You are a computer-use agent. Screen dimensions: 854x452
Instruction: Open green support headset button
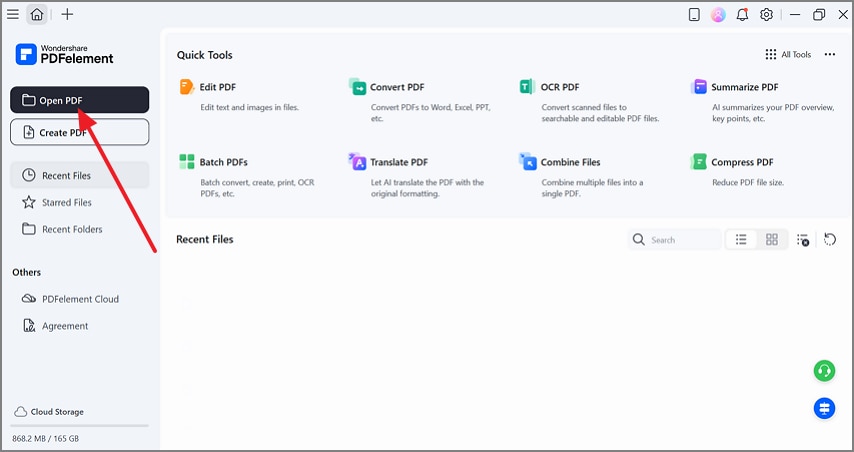tap(825, 371)
